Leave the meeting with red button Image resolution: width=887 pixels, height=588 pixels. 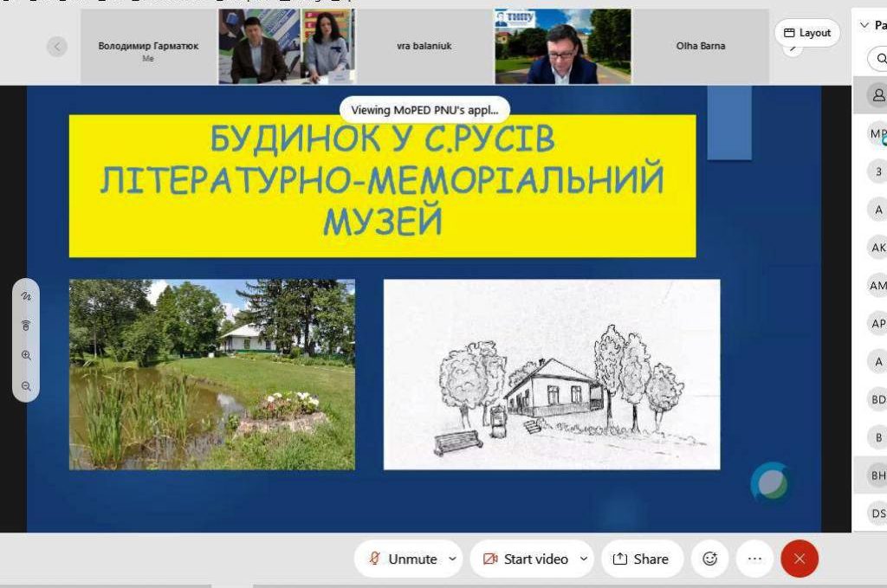799,559
